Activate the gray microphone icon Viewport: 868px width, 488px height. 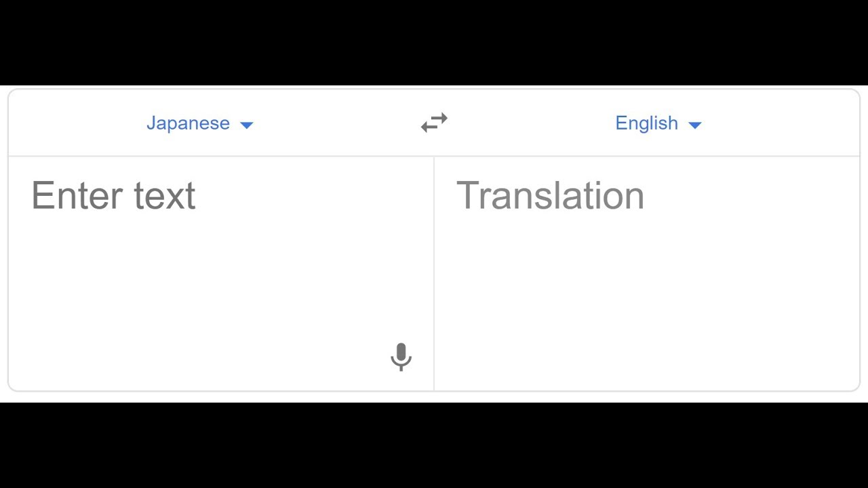(x=401, y=357)
